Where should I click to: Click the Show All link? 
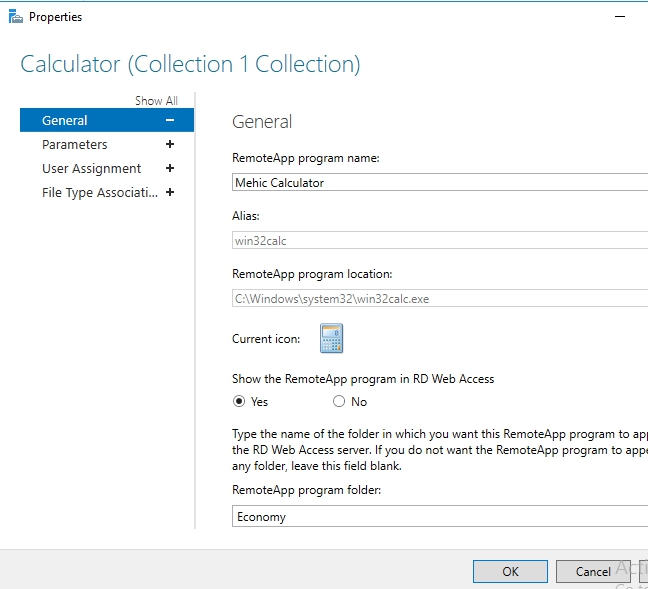pos(156,100)
